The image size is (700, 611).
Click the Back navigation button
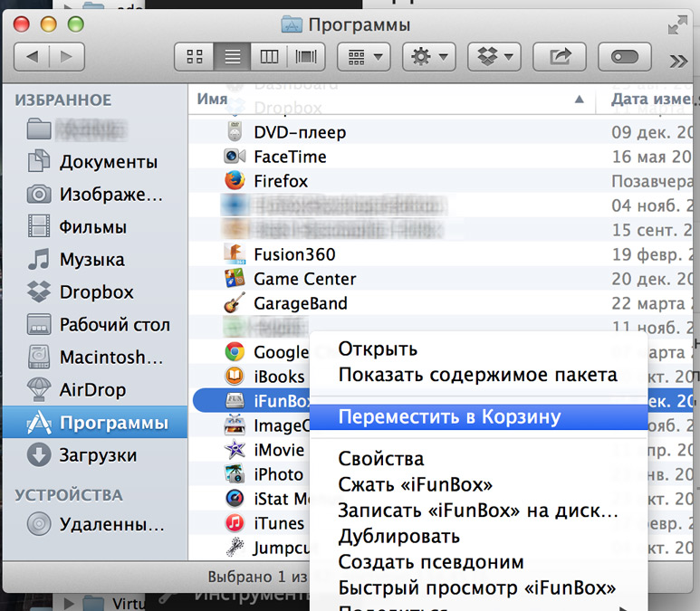(32, 57)
